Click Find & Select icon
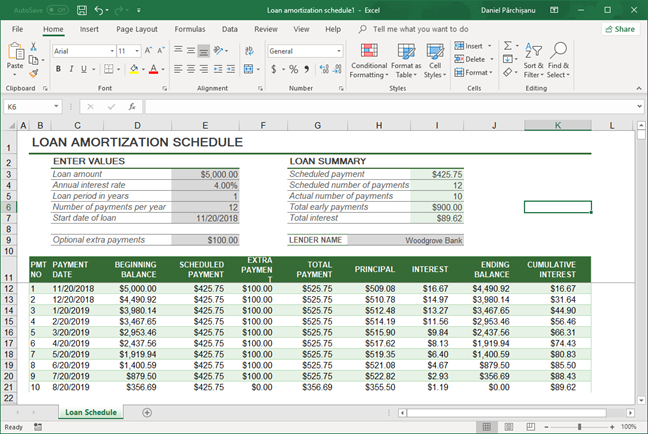Image resolution: width=648 pixels, height=434 pixels. pyautogui.click(x=558, y=61)
